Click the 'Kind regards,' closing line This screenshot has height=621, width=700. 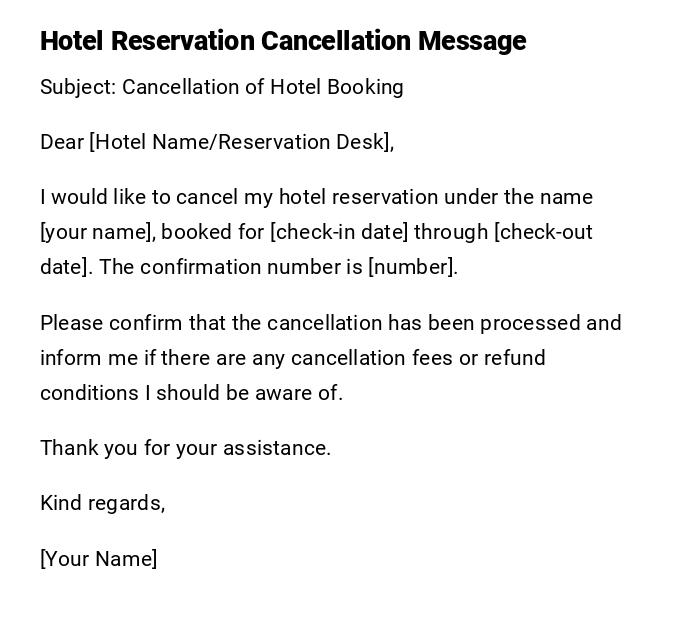point(102,503)
